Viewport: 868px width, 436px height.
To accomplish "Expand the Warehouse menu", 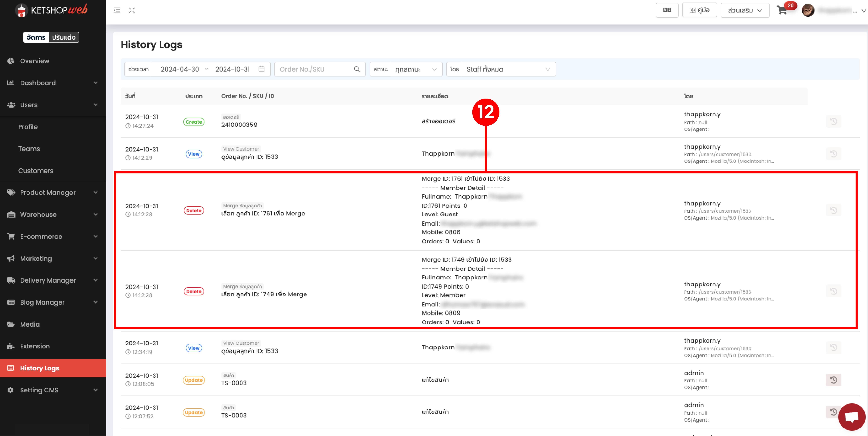I will coord(53,214).
